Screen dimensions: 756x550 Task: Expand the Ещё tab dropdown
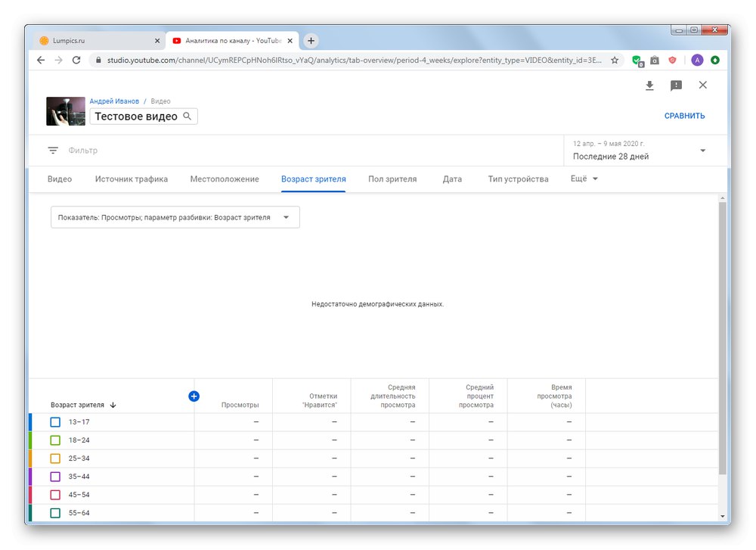[x=582, y=179]
